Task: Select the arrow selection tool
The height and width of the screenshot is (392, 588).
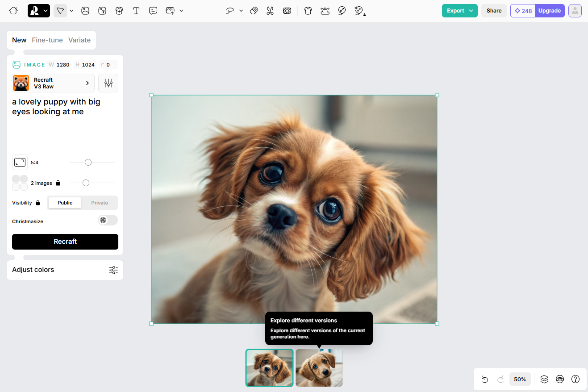Action: point(60,11)
